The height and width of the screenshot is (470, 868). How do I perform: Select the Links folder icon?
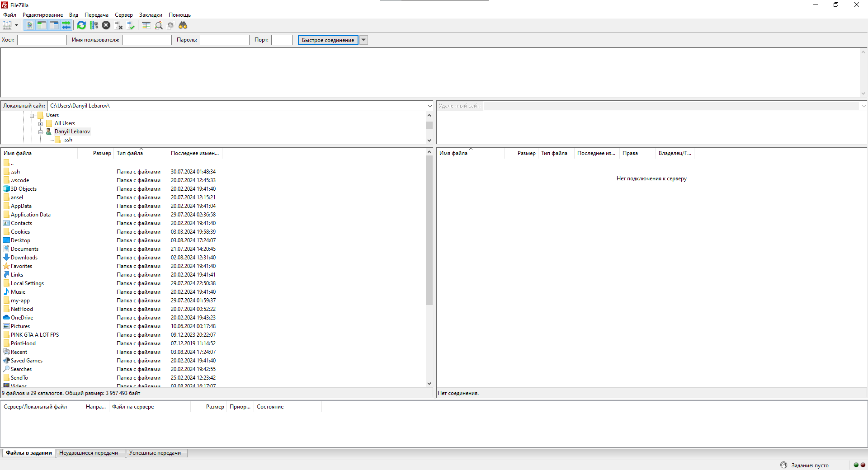(x=6, y=275)
